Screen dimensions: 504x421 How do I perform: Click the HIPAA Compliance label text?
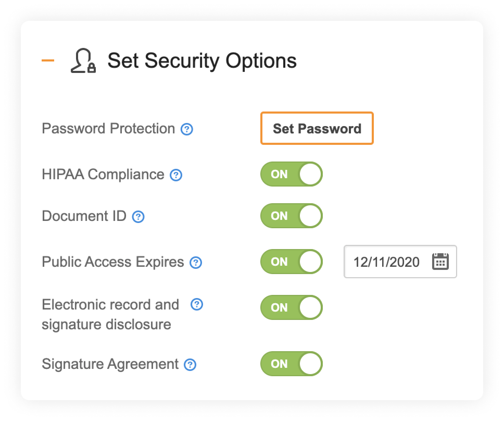pyautogui.click(x=103, y=175)
